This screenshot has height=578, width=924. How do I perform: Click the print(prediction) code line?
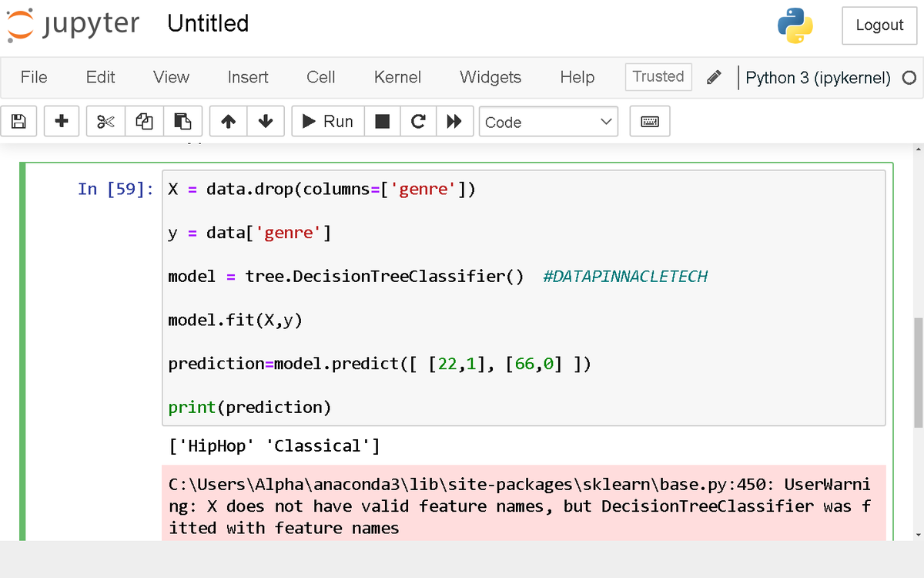(x=250, y=407)
